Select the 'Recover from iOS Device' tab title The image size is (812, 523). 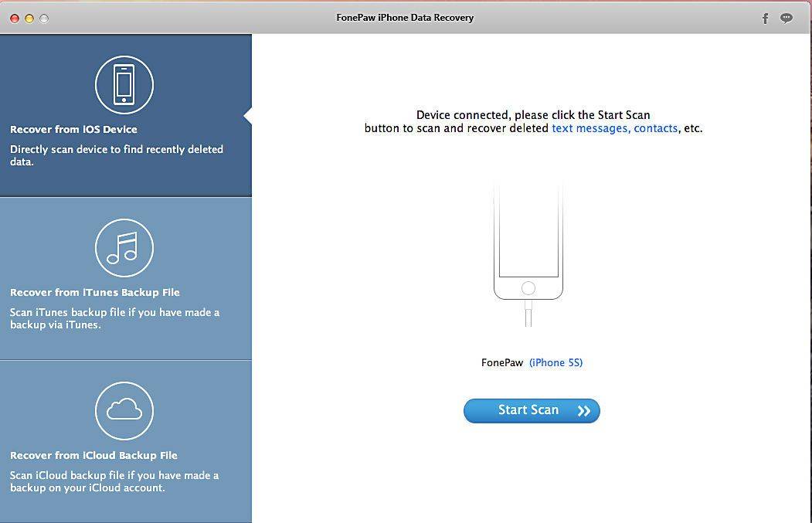point(73,129)
